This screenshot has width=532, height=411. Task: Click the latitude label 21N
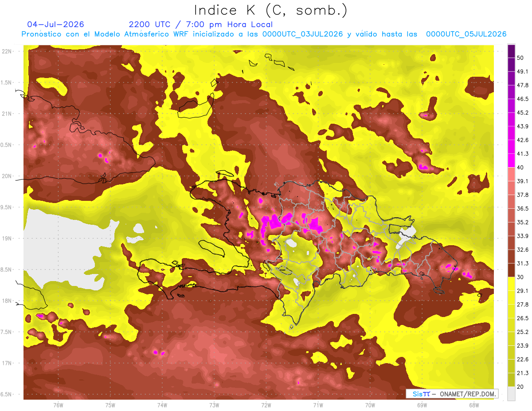coord(7,114)
